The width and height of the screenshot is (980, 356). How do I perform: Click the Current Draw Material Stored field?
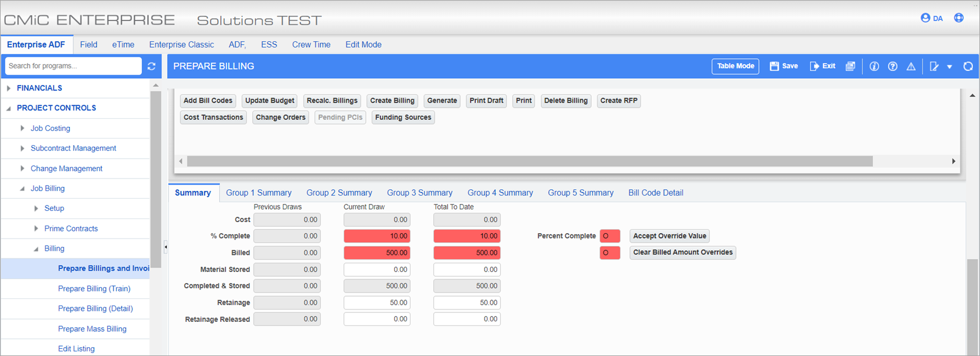(377, 270)
